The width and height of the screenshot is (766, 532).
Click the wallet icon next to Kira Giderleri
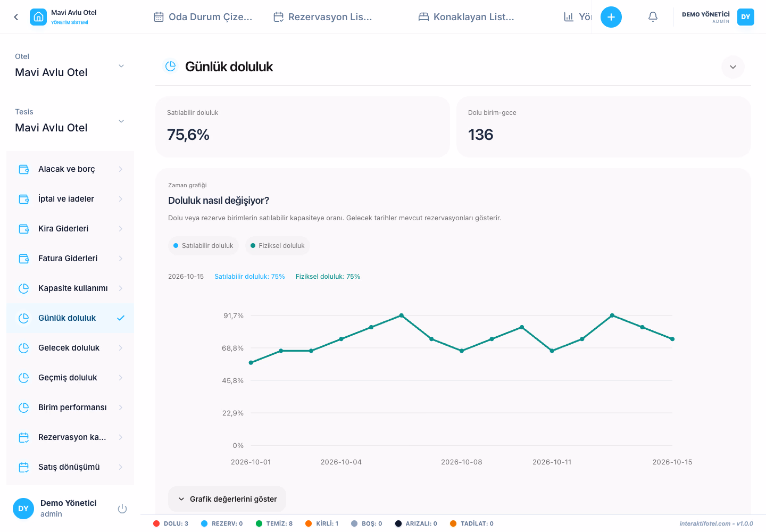tap(24, 229)
